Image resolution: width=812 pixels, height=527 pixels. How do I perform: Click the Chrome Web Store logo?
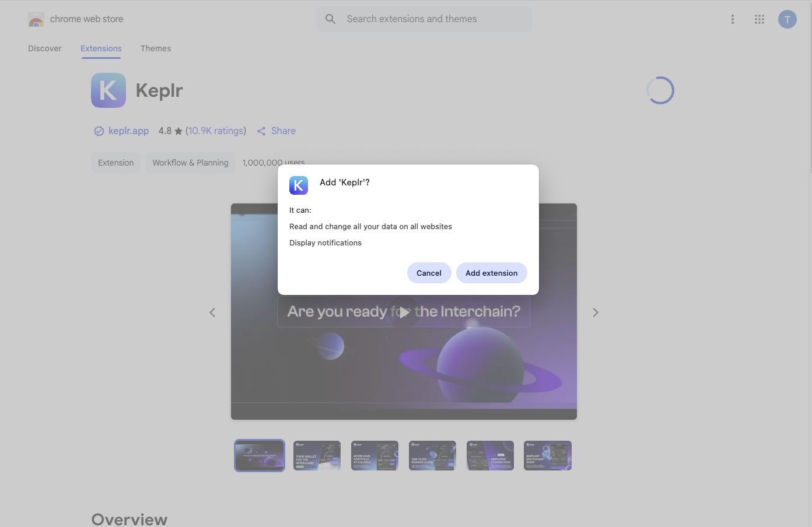click(36, 19)
